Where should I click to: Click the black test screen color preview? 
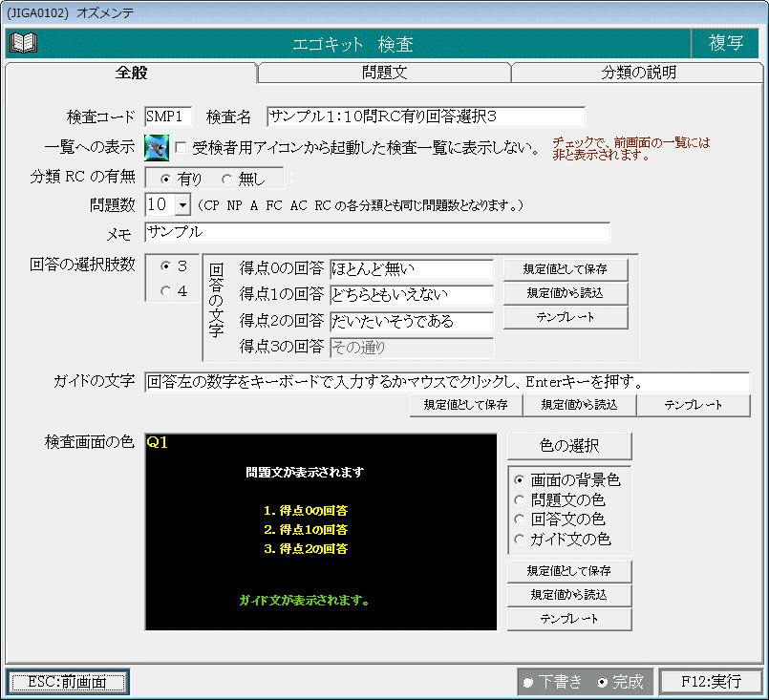coord(321,532)
